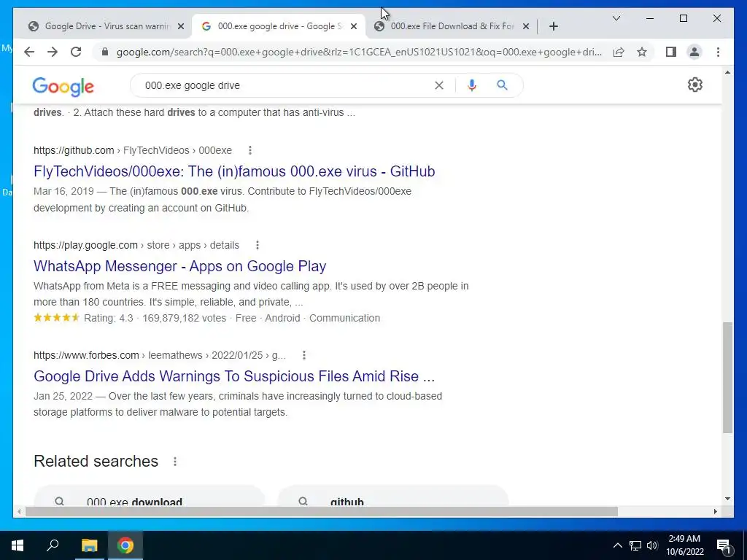Click scroll left arrow on horizontal scrollbar
Image resolution: width=747 pixels, height=560 pixels.
tap(19, 511)
